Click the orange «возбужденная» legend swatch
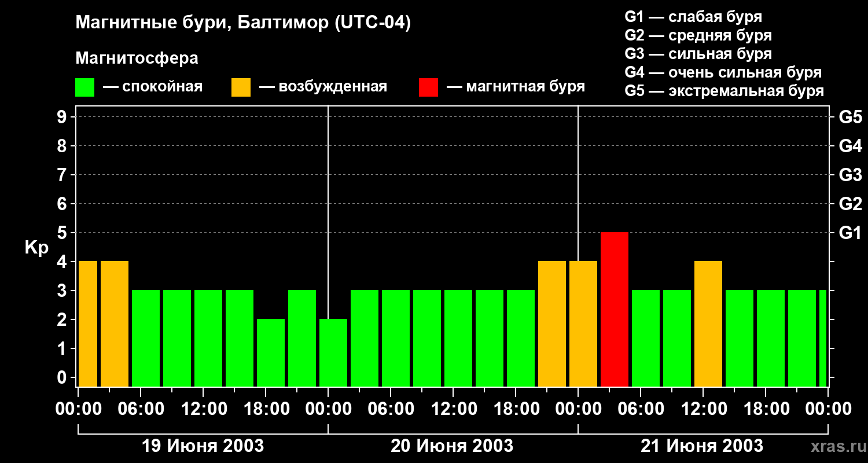The width and height of the screenshot is (868, 463). point(241,87)
